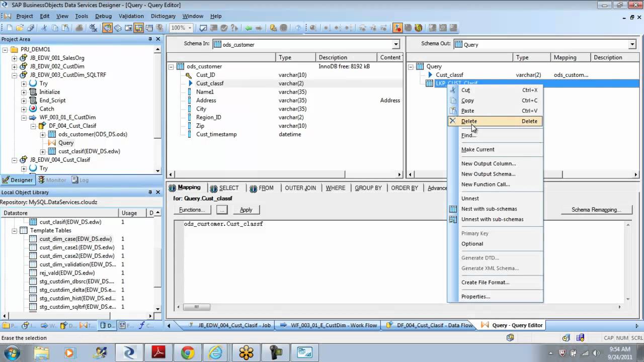This screenshot has height=362, width=644.
Task: Open Adobe Reader from the taskbar
Action: point(158,353)
